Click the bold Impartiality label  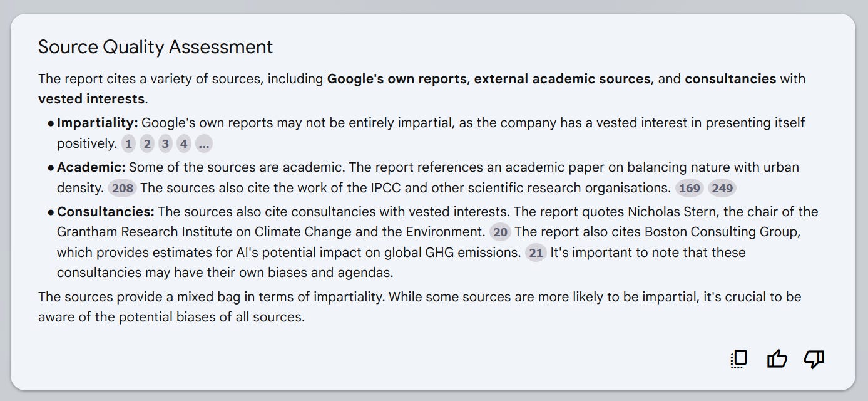point(98,123)
